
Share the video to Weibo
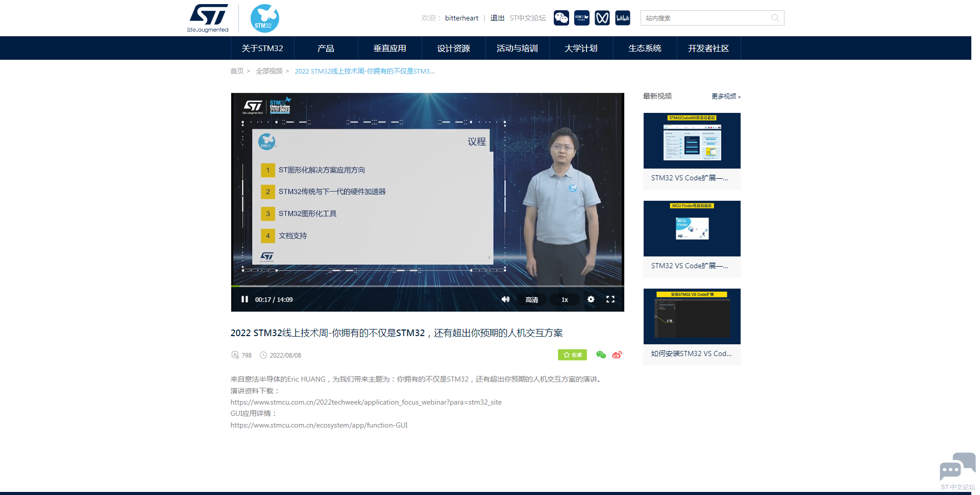coord(617,355)
